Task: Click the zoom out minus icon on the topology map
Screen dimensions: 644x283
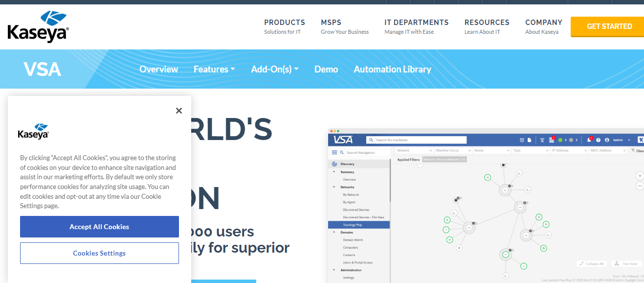Action: point(640,186)
